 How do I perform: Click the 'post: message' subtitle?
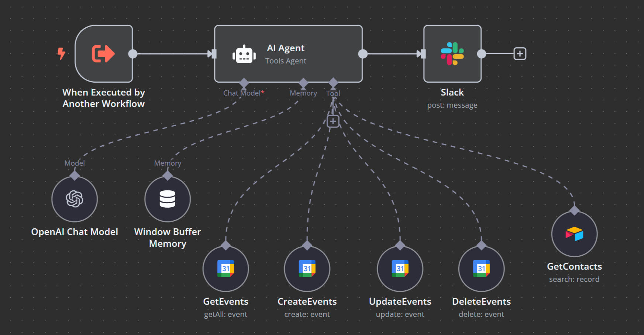click(452, 105)
